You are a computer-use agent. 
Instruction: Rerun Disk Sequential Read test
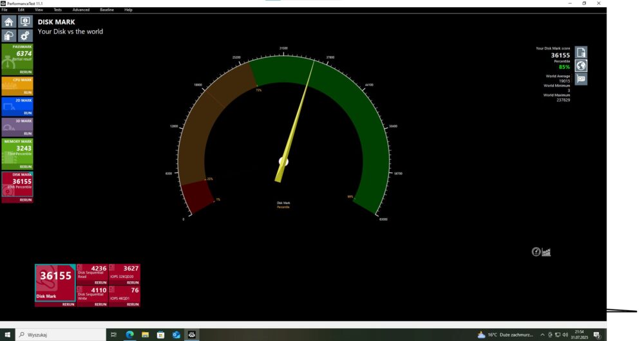coord(100,282)
